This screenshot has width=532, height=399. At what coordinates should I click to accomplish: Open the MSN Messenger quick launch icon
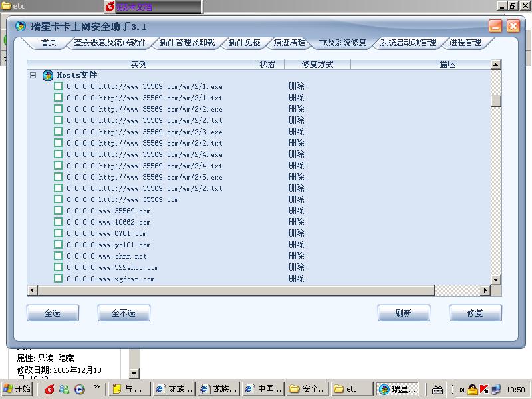tap(64, 389)
